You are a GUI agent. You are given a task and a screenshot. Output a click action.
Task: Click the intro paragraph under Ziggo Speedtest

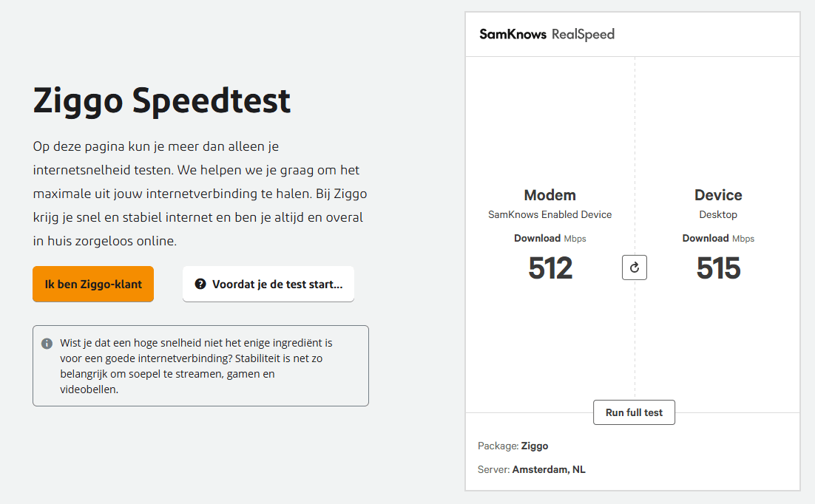(200, 194)
